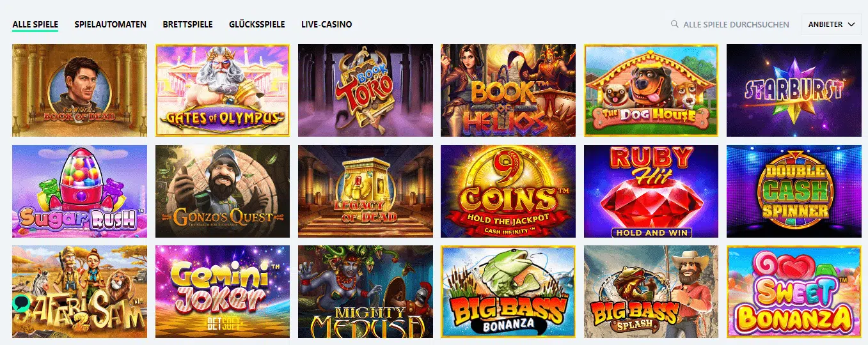Switch to the Spielautomaten tab
868x345 pixels.
(x=110, y=24)
